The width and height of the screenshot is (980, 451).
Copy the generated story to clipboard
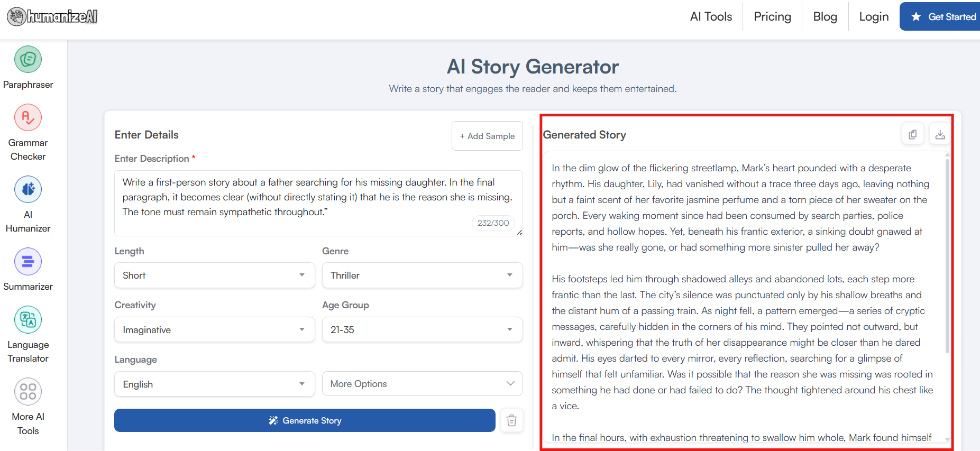click(912, 134)
